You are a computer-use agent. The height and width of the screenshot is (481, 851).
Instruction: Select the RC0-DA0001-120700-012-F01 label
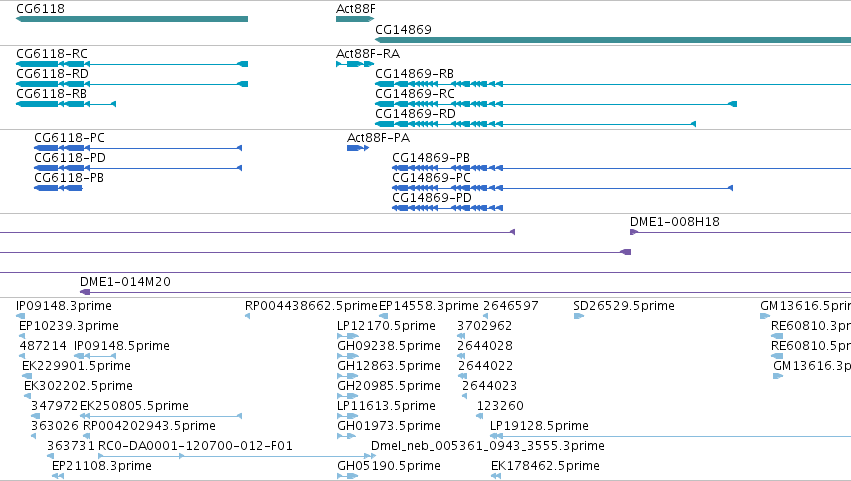tap(195, 446)
